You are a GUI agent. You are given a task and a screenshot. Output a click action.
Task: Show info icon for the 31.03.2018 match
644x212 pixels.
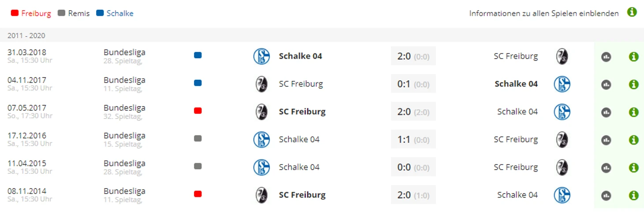click(633, 56)
